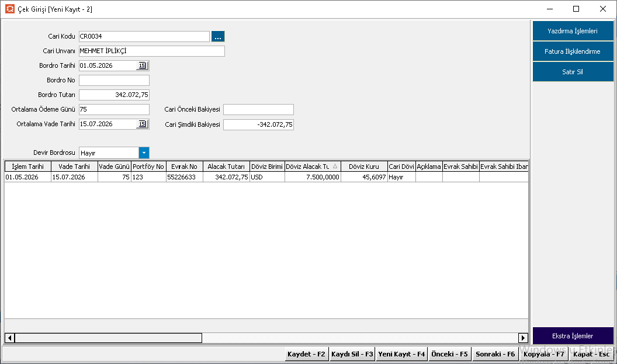Select the Portföy No cell 123
The height and width of the screenshot is (364, 617).
(148, 177)
